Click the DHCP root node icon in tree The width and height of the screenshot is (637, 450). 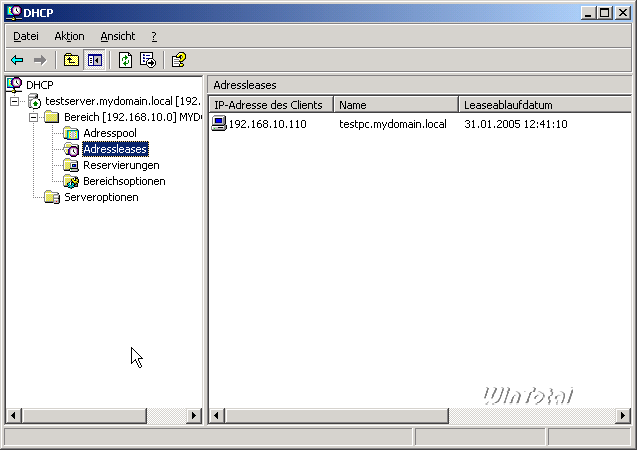click(14, 84)
